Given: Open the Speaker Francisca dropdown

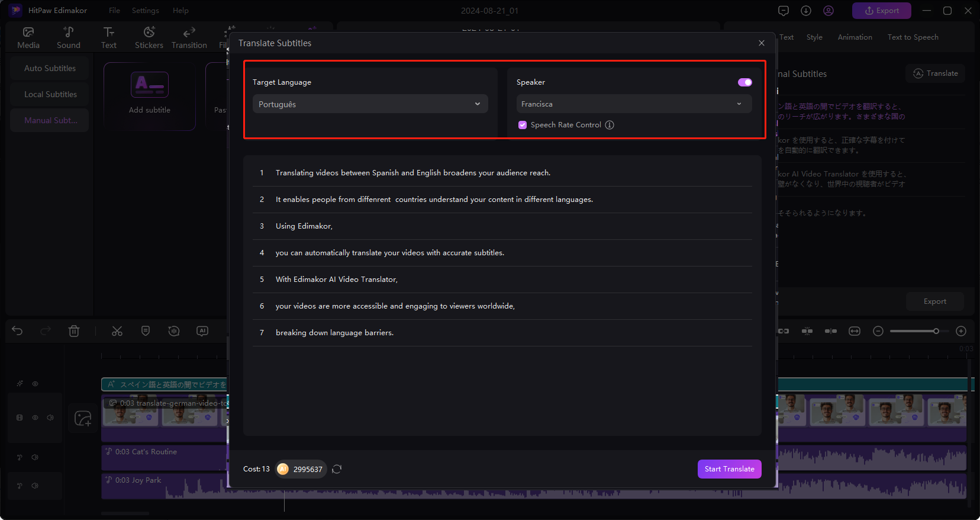Looking at the screenshot, I should (634, 104).
